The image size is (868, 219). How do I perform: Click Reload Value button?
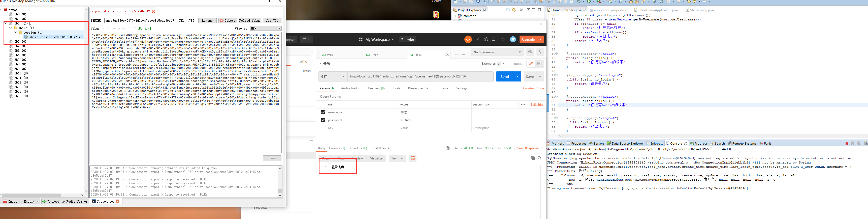(250, 21)
